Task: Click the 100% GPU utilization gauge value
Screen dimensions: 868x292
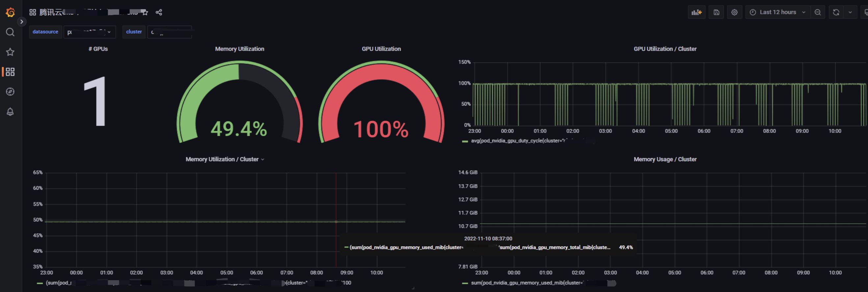Action: point(381,129)
